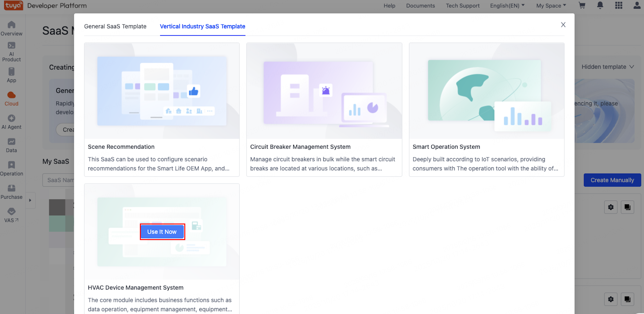Open the Overview section in sidebar
The width and height of the screenshot is (644, 314).
(x=11, y=28)
